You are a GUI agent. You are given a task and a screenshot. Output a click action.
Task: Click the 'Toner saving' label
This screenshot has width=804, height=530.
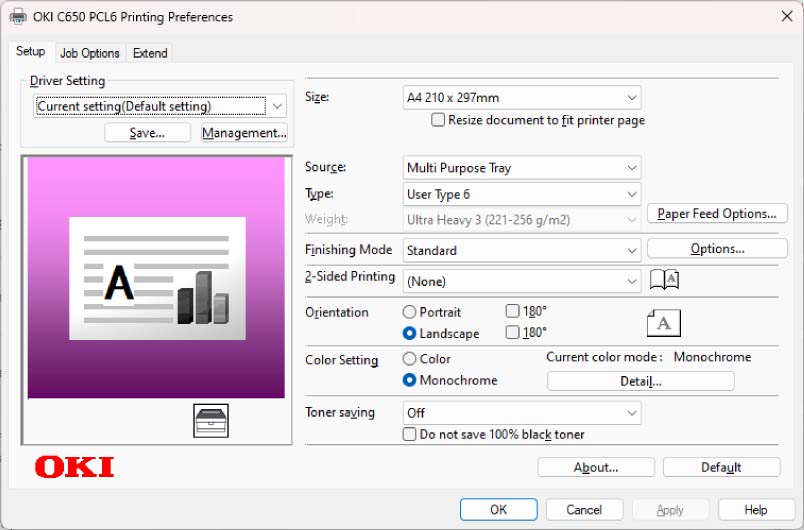pos(340,413)
